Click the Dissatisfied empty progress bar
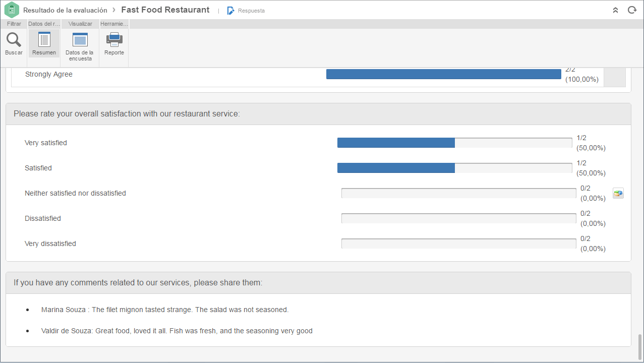The width and height of the screenshot is (644, 363). (x=458, y=218)
